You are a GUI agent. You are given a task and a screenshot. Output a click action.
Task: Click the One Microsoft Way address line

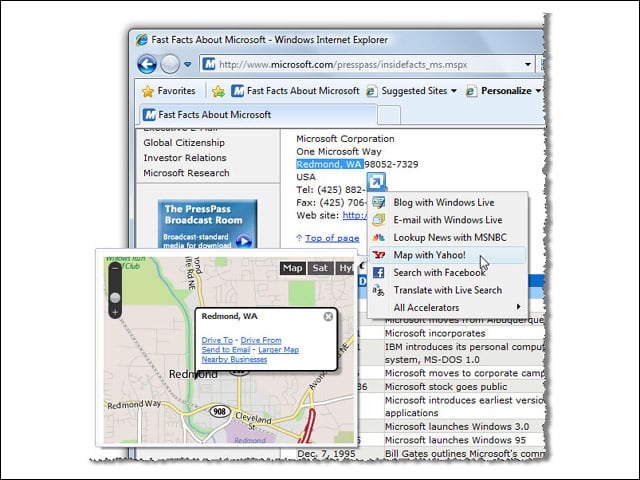(339, 151)
